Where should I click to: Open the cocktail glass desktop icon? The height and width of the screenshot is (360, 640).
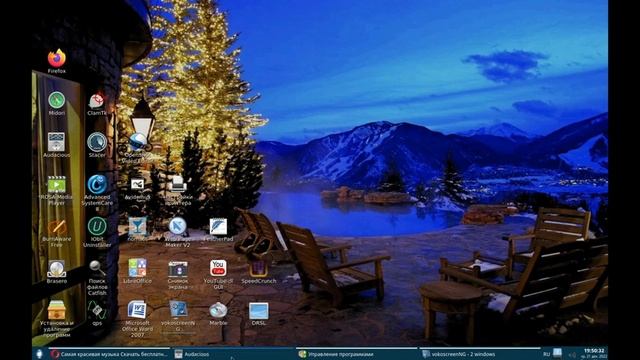tap(138, 227)
